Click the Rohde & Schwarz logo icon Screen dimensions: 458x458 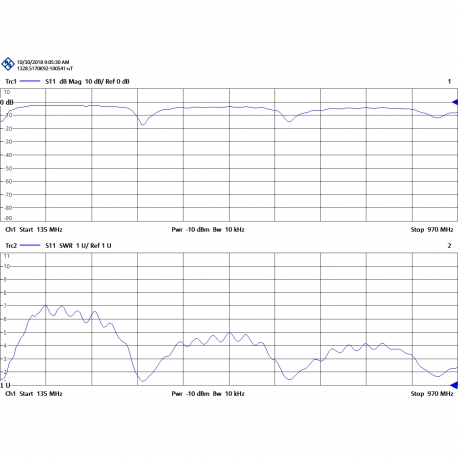click(8, 64)
